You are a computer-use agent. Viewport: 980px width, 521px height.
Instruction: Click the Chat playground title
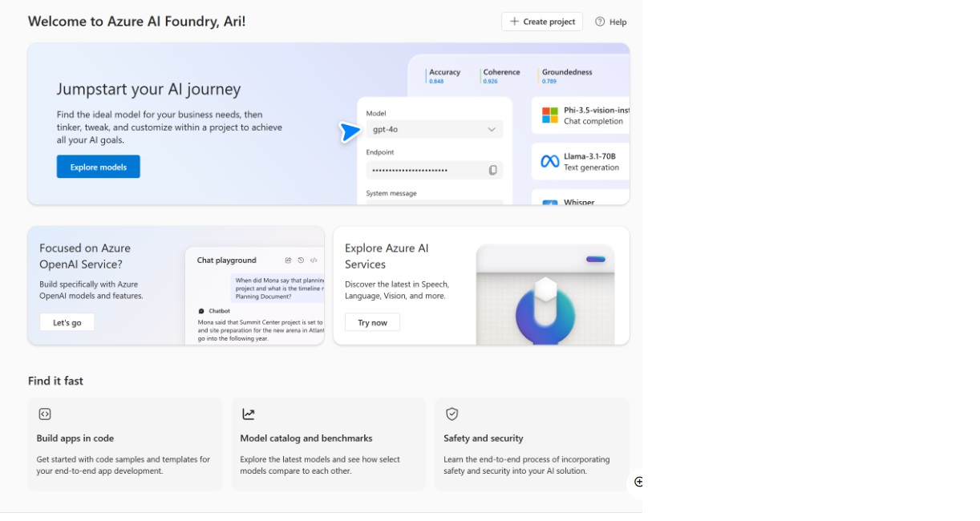coord(227,260)
